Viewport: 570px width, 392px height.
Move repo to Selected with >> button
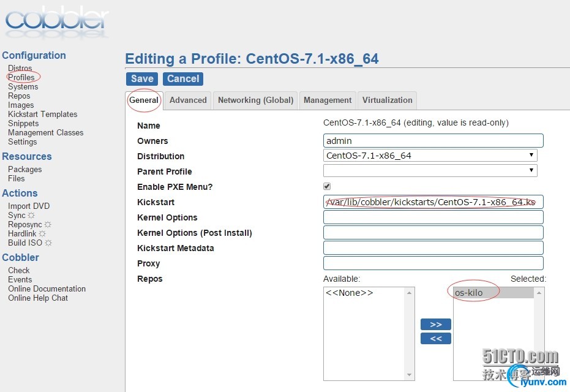(x=436, y=325)
